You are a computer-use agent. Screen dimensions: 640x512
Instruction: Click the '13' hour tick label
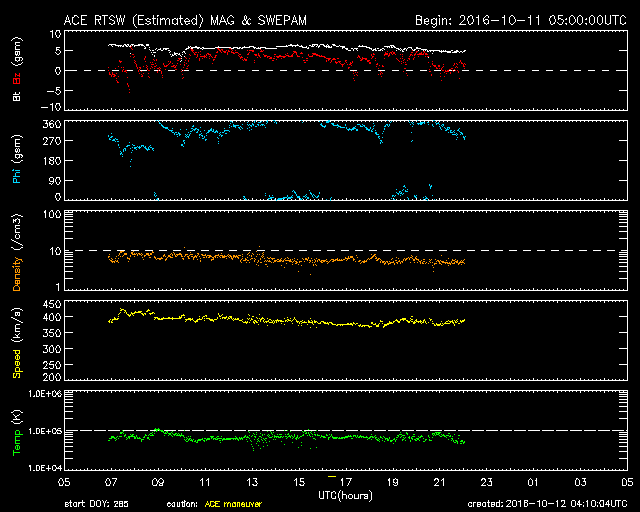click(252, 483)
